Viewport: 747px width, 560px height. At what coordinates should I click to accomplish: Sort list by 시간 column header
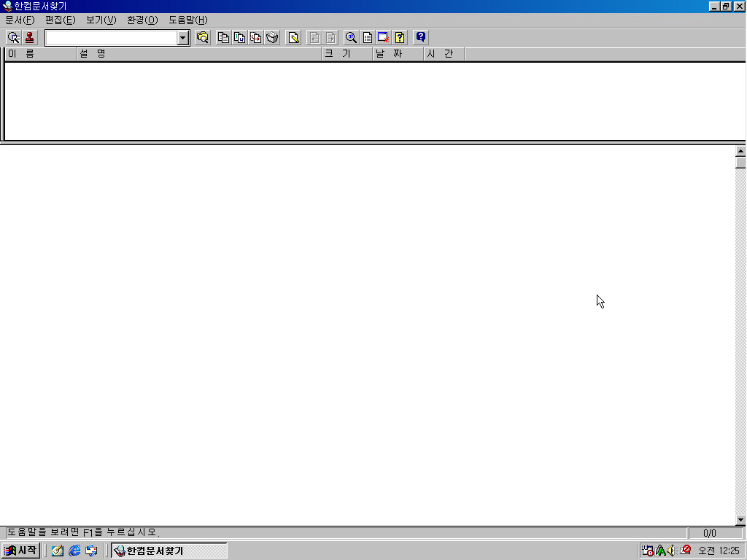[x=444, y=54]
